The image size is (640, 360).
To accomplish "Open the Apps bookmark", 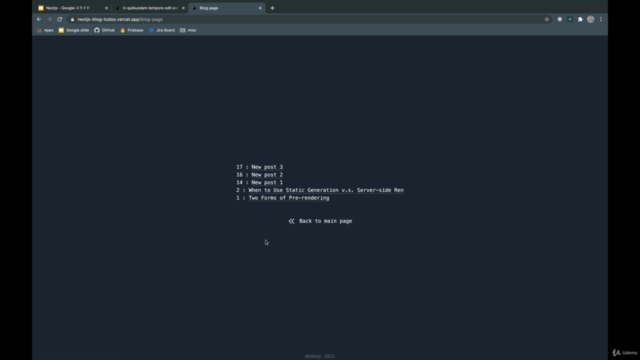I will [45, 30].
